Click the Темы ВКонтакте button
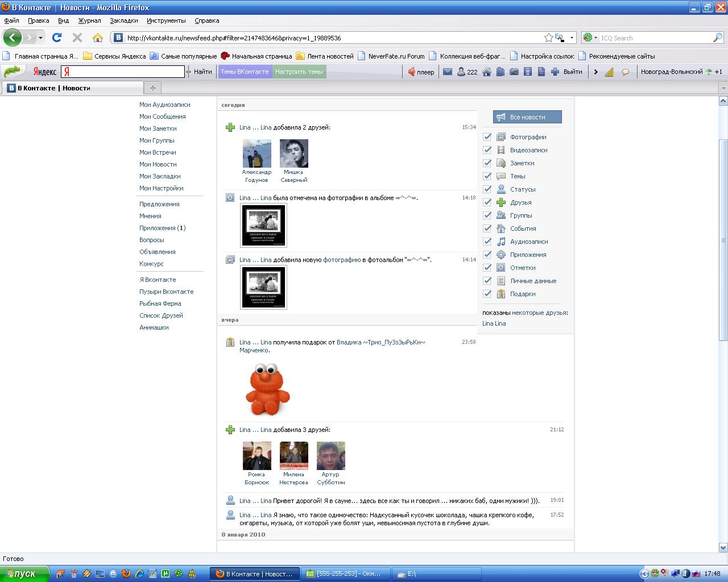728x582 pixels. pyautogui.click(x=245, y=72)
